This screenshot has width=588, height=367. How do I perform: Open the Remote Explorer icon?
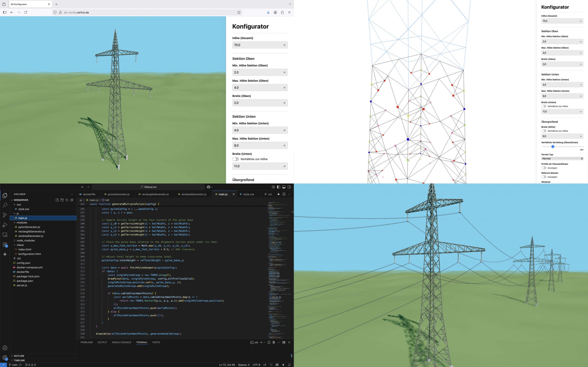[5, 235]
